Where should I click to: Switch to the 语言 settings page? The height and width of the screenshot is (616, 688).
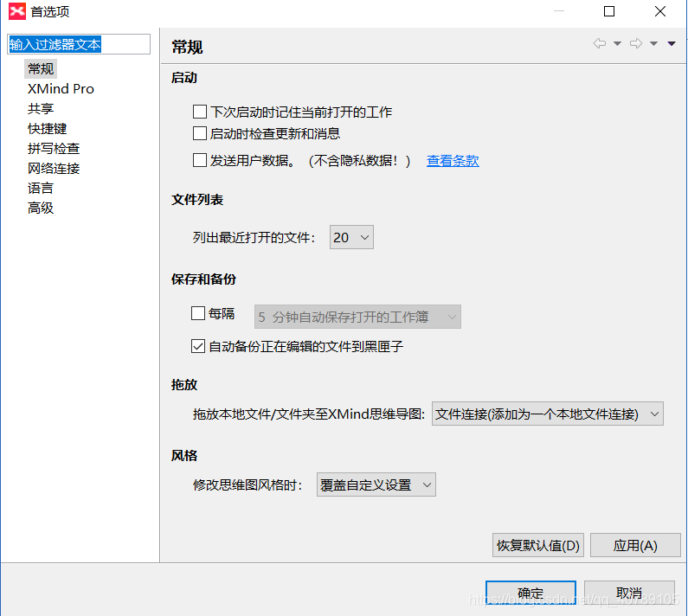click(x=41, y=188)
